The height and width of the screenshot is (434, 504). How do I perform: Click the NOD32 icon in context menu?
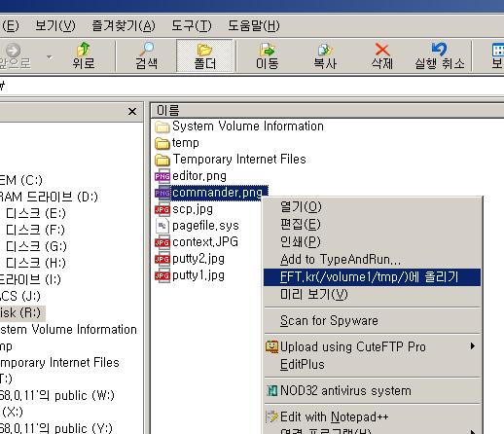click(x=271, y=391)
